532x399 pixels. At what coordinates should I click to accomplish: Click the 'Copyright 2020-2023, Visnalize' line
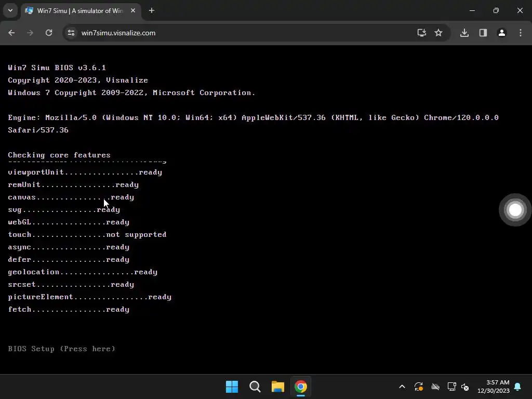point(78,80)
